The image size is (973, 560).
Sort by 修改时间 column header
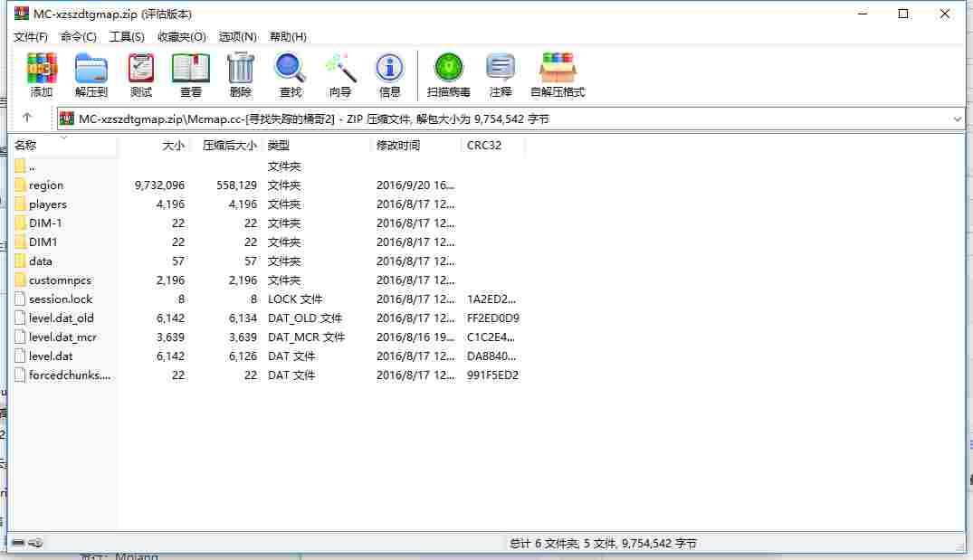[398, 145]
